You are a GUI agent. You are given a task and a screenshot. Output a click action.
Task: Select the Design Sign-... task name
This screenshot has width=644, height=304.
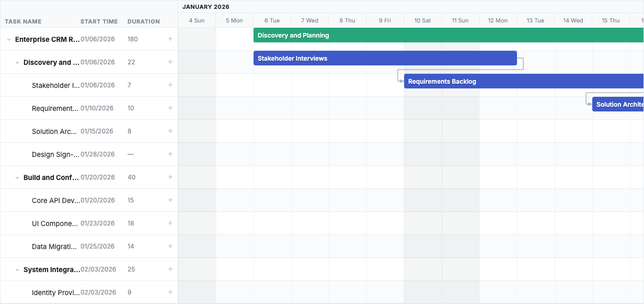56,154
